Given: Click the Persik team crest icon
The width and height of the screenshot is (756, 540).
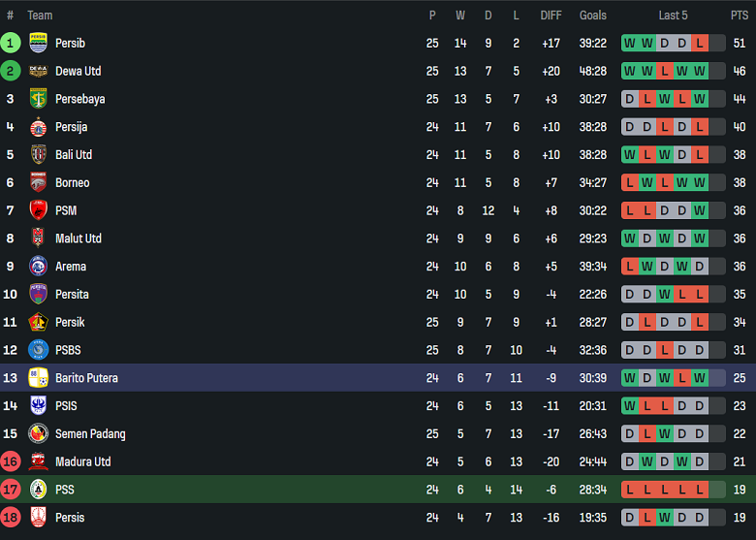Looking at the screenshot, I should pos(39,322).
